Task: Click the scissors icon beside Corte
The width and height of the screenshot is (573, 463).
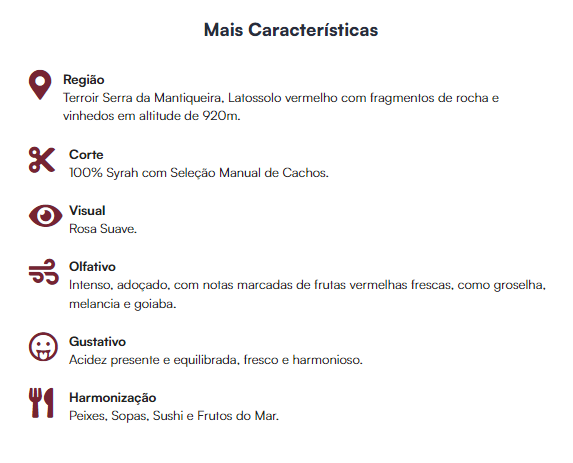Action: point(42,160)
